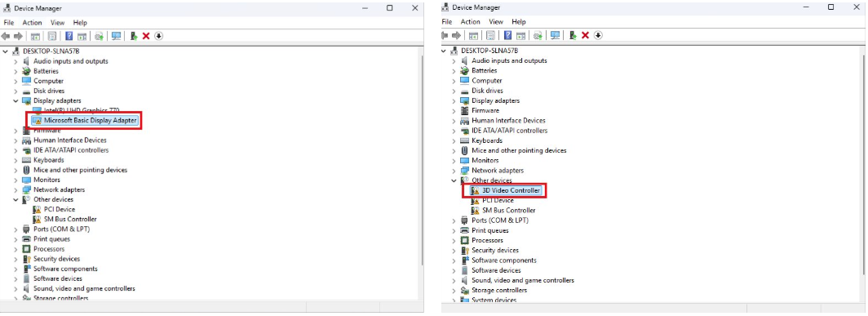This screenshot has width=868, height=316.
Task: Select Storage controllers in right window
Action: pyautogui.click(x=499, y=291)
